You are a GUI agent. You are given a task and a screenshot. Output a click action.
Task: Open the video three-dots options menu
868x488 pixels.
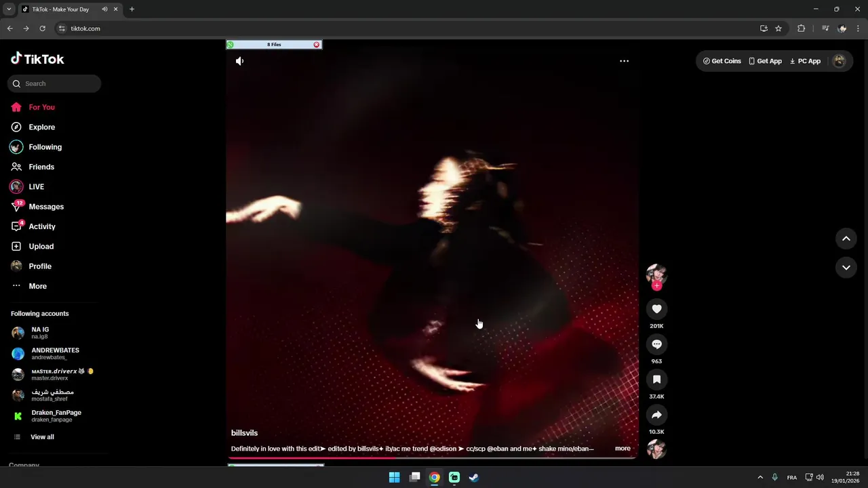point(624,61)
